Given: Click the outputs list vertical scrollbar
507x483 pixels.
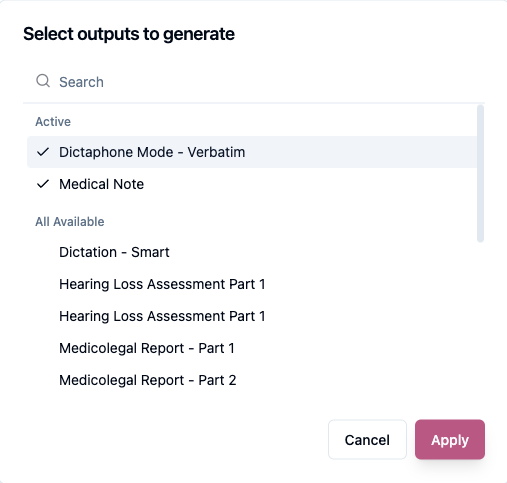Looking at the screenshot, I should [480, 173].
